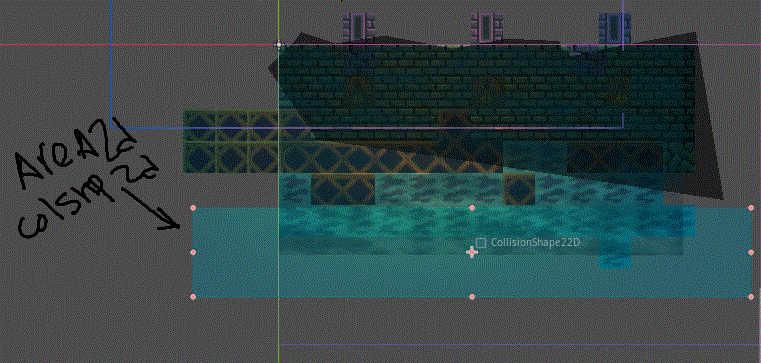Select the top-right collision shape handle

point(751,208)
